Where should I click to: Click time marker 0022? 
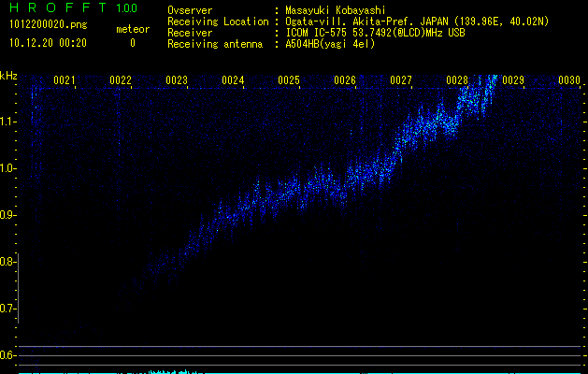point(121,79)
